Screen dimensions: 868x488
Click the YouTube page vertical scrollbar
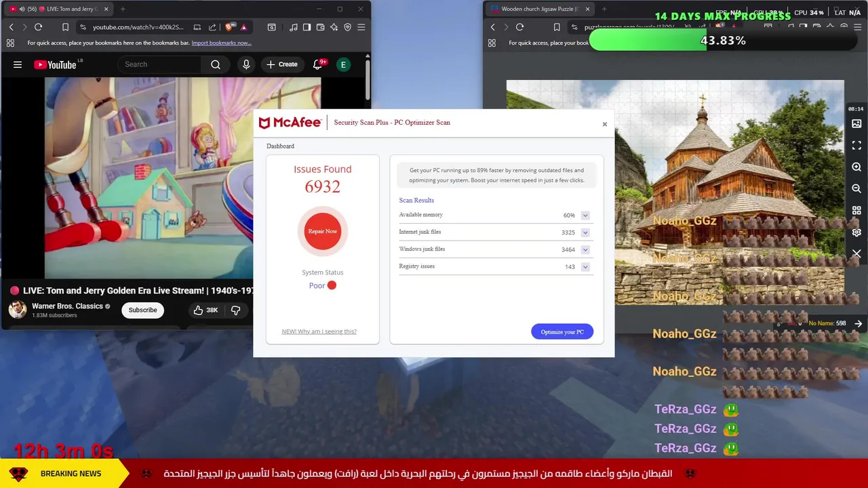click(368, 81)
